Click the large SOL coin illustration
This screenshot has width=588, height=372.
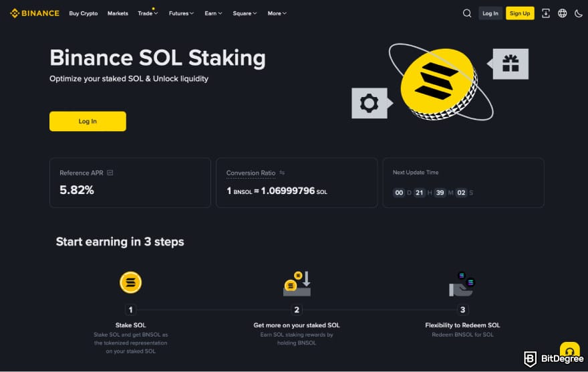pyautogui.click(x=439, y=84)
